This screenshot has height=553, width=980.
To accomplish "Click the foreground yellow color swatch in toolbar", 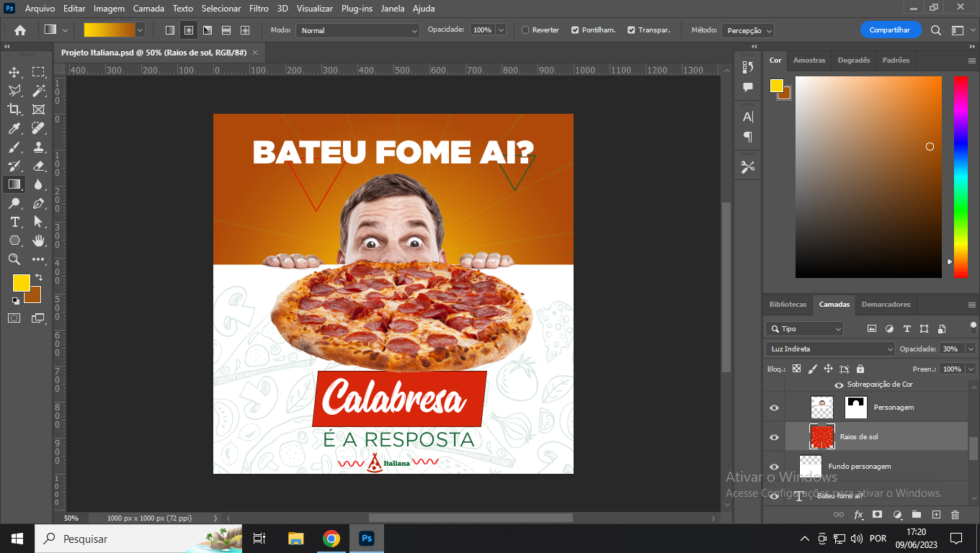I will click(21, 282).
